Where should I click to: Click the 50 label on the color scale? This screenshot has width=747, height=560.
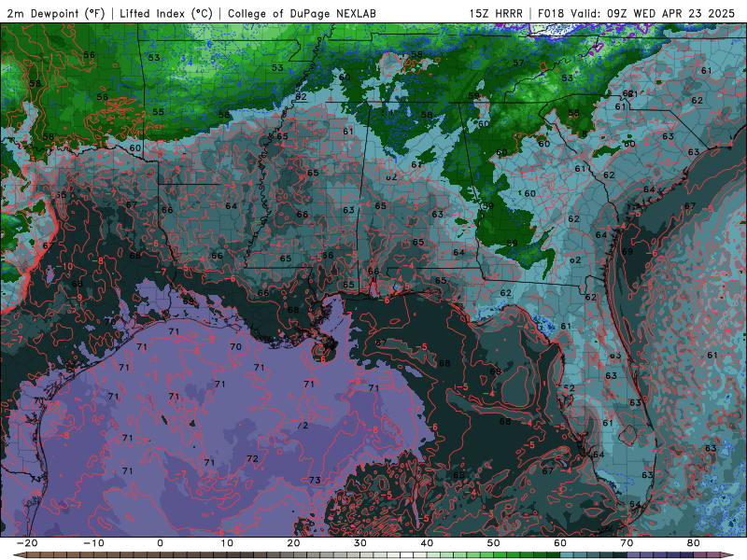[494, 543]
